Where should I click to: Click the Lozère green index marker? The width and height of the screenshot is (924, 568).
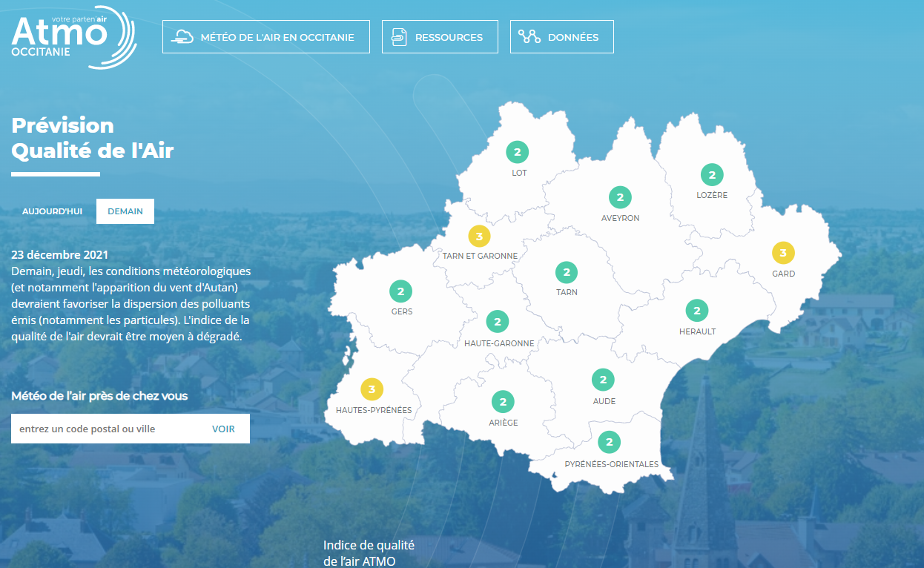(x=712, y=176)
